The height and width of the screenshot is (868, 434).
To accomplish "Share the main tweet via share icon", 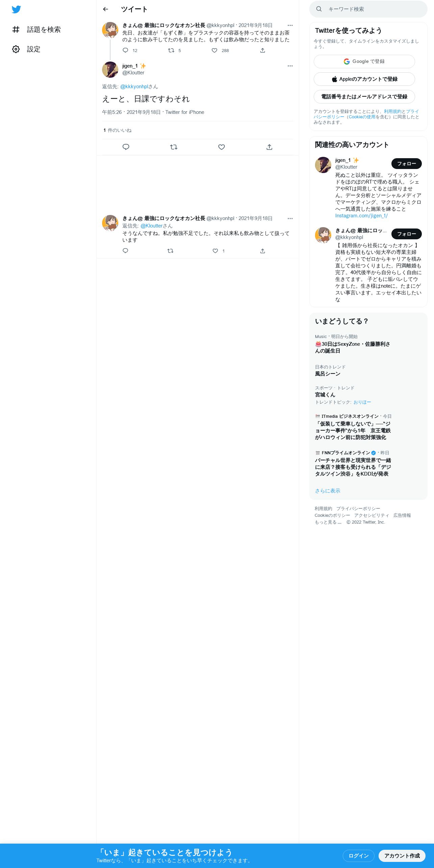I will (269, 147).
